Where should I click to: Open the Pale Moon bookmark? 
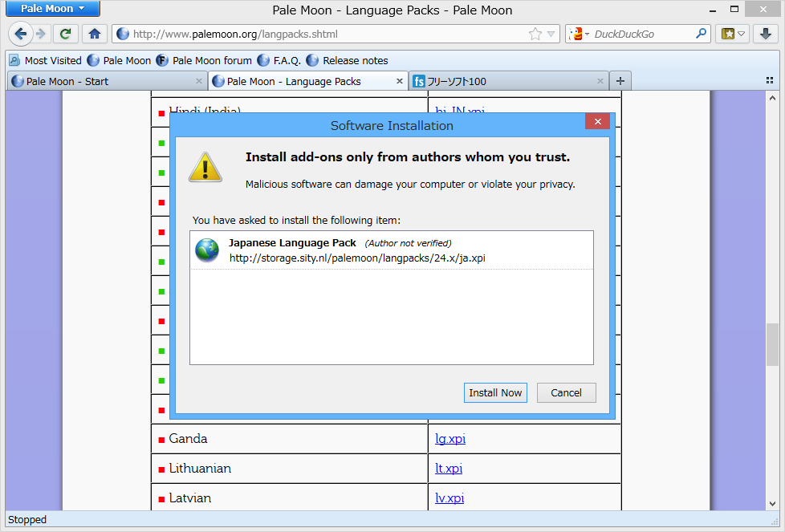coord(119,60)
